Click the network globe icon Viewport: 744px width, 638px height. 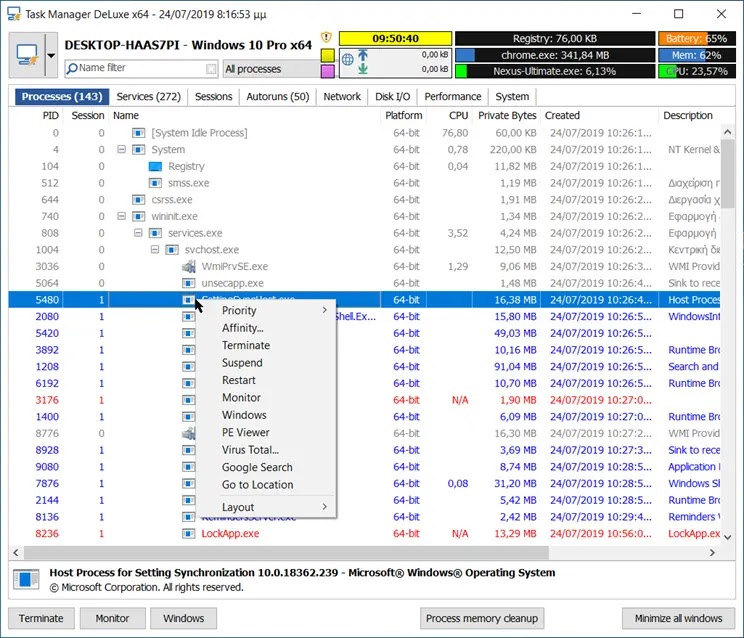point(348,59)
